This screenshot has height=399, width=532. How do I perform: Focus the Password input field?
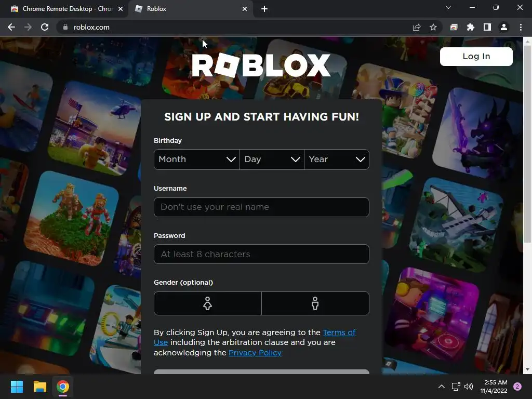pos(261,254)
